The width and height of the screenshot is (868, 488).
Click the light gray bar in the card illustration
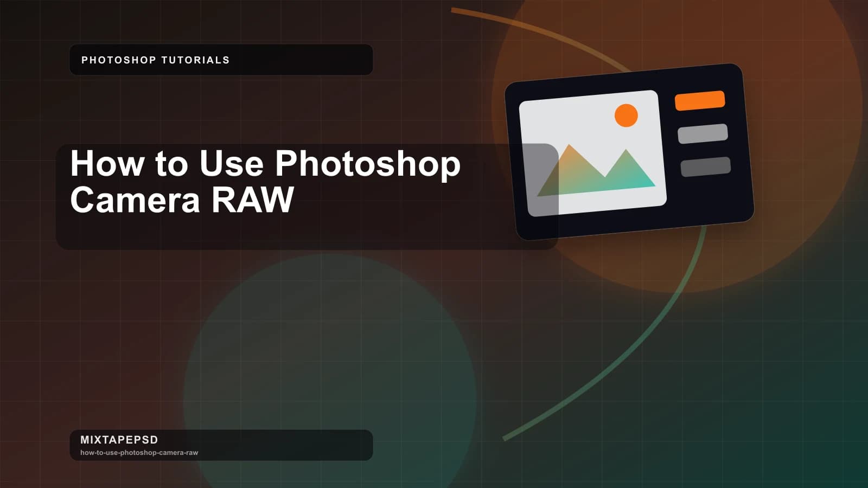(x=703, y=133)
